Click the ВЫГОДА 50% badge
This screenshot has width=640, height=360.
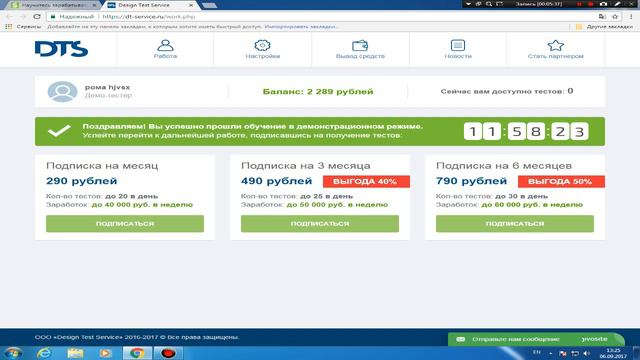pyautogui.click(x=561, y=182)
